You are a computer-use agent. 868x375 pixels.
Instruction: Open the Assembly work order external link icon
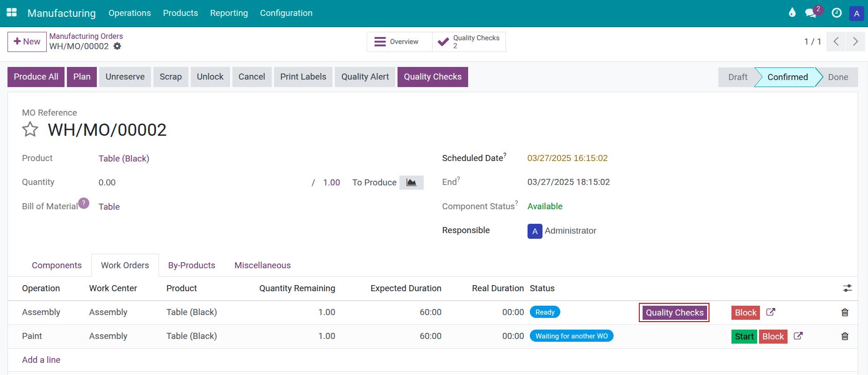771,312
